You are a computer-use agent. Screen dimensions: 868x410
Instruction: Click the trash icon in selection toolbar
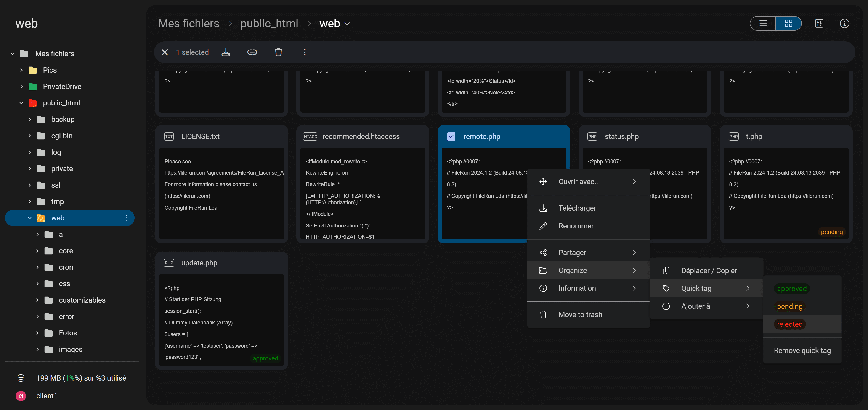(x=278, y=52)
